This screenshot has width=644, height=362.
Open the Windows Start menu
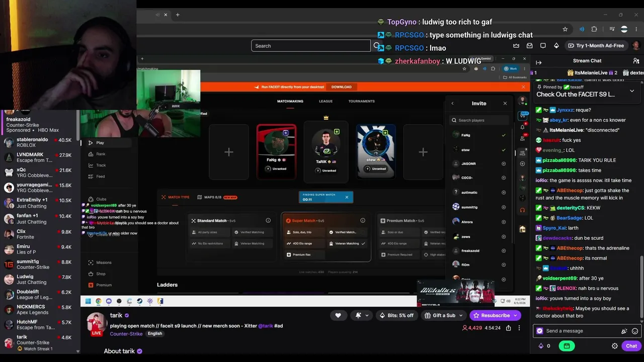coord(88,301)
